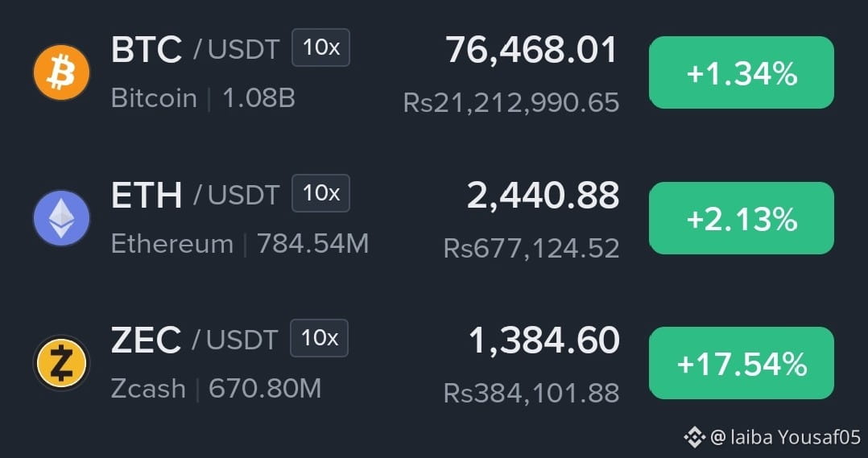Tap the 10x leverage badge next to ZEC
The height and width of the screenshot is (458, 868).
tap(320, 338)
